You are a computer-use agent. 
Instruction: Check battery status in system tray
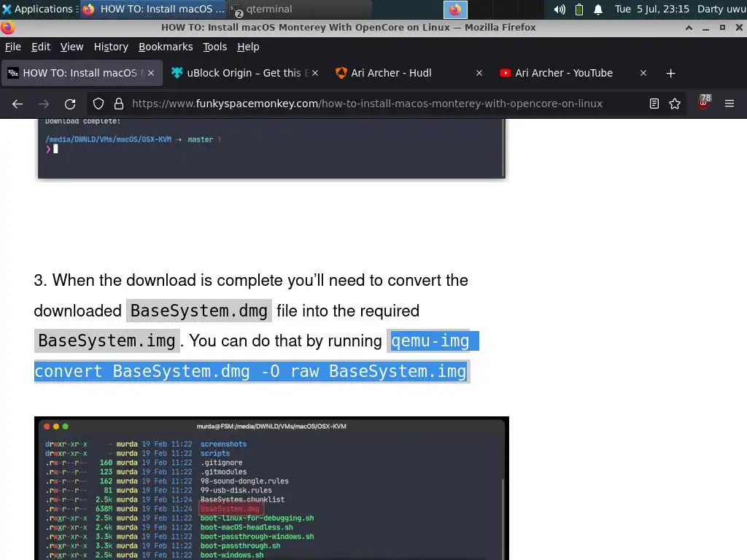pyautogui.click(x=578, y=9)
